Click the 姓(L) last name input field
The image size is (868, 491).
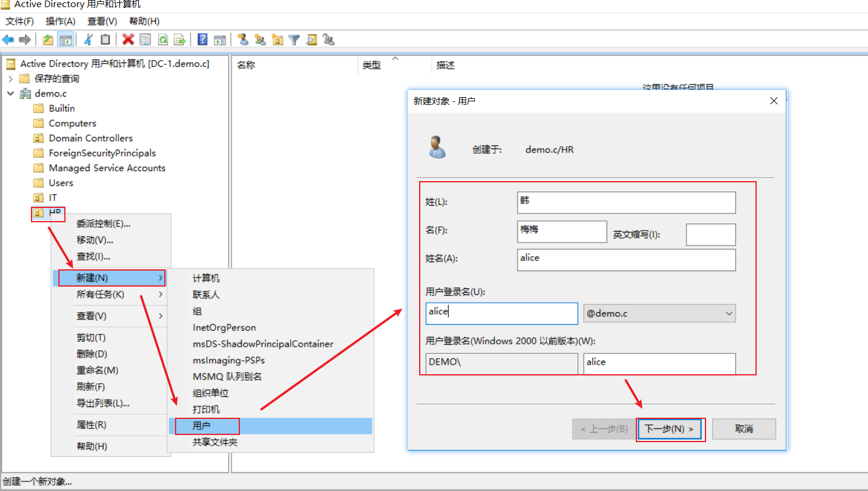pyautogui.click(x=626, y=203)
